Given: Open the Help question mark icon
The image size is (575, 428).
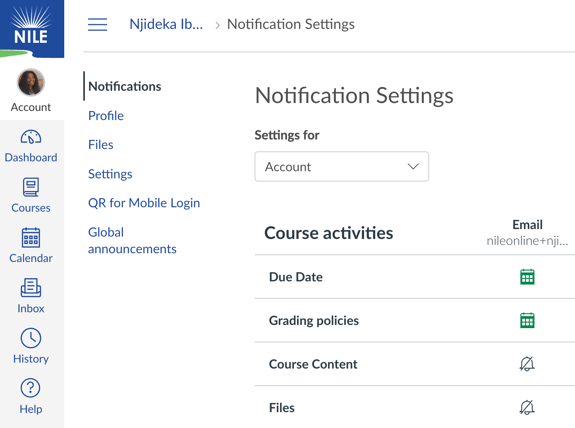Looking at the screenshot, I should pos(30,388).
